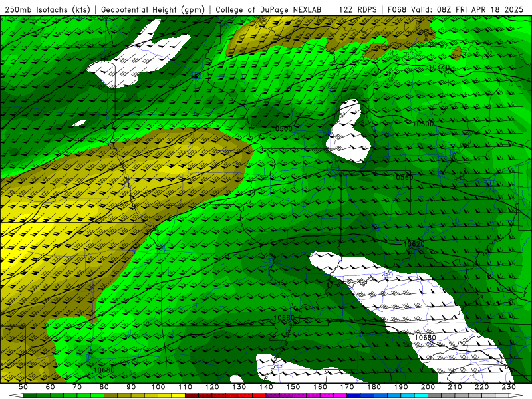Click the 50 label on the color scale
The width and height of the screenshot is (532, 399).
[x=23, y=387]
